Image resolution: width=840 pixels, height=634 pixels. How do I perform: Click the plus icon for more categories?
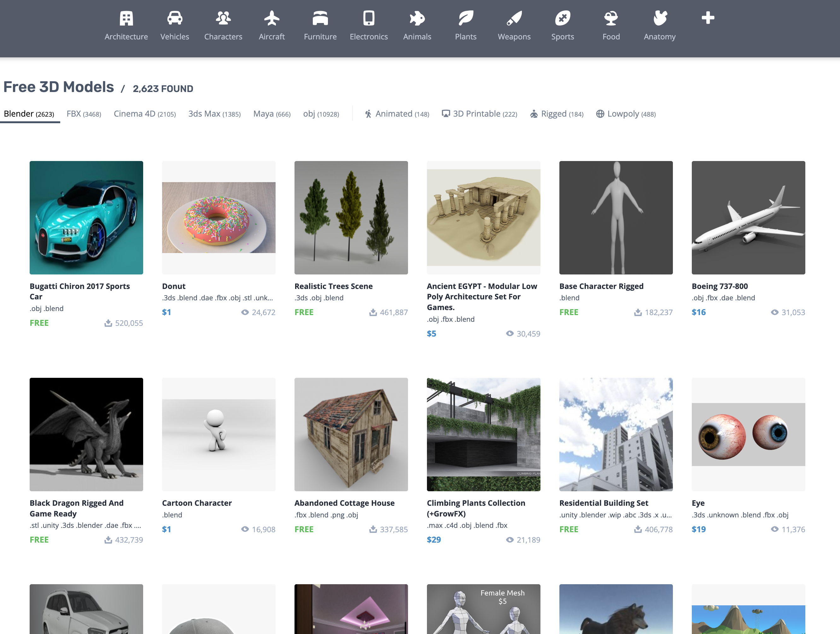pos(708,18)
